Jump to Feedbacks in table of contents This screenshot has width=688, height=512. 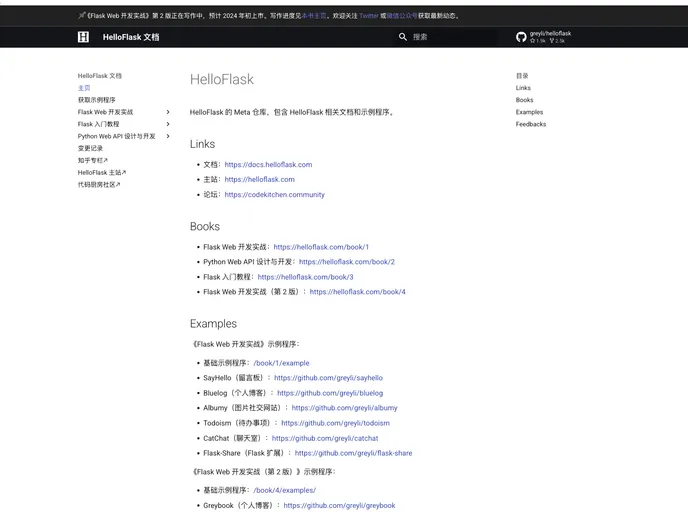531,124
